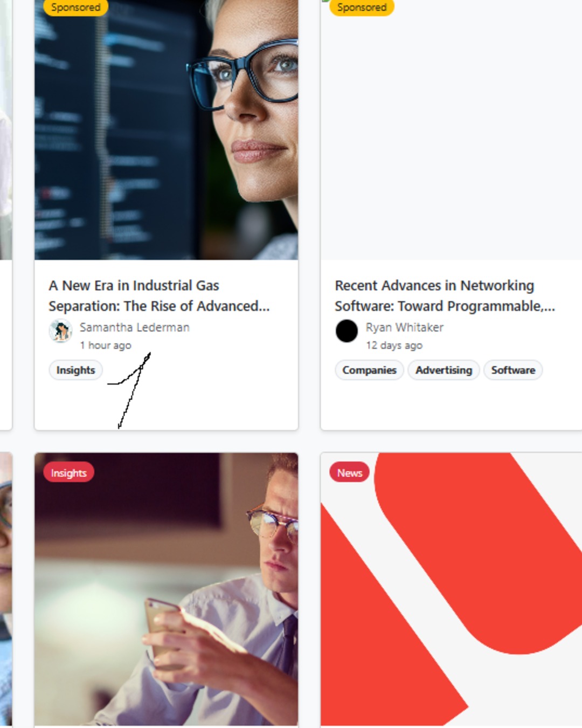Click the 1 hour ago timestamp
Viewport: 582px width, 728px height.
pyautogui.click(x=106, y=345)
